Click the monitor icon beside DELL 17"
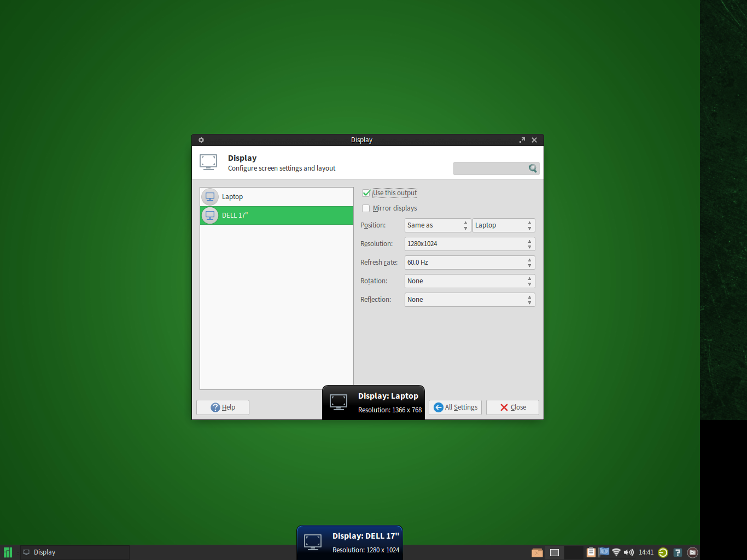The width and height of the screenshot is (747, 560). 210,215
